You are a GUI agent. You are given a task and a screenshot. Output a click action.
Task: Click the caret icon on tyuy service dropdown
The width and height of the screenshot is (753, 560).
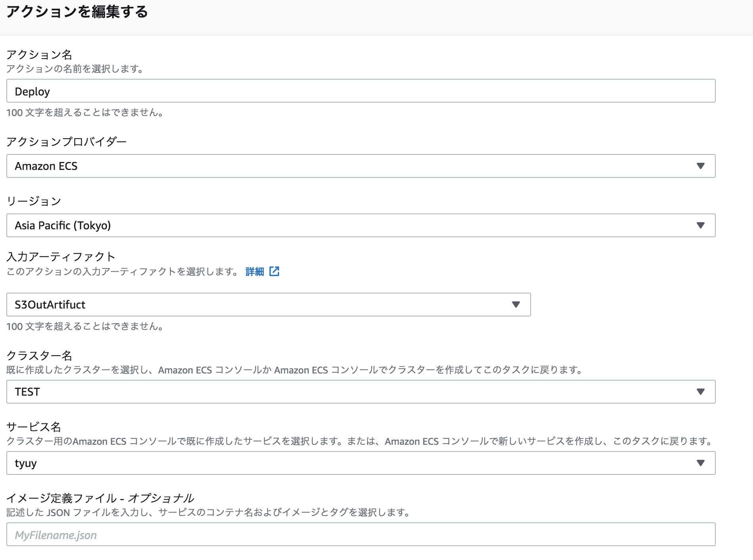[701, 463]
